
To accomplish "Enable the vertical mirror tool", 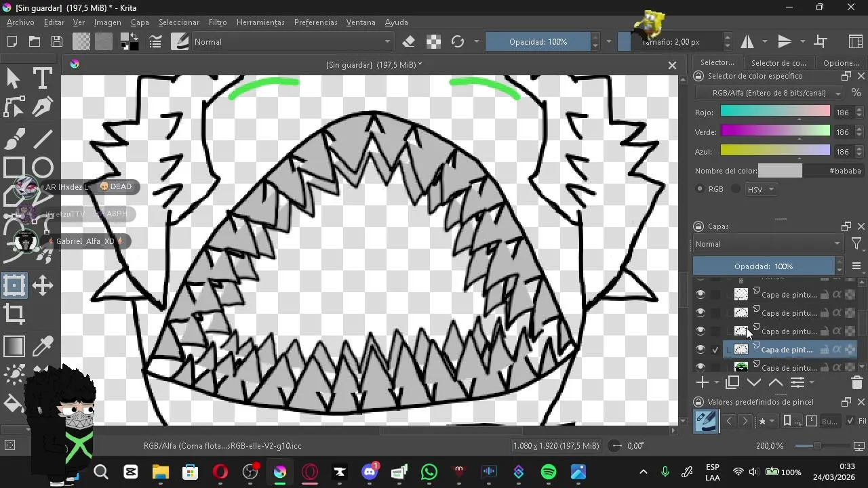I will (785, 41).
